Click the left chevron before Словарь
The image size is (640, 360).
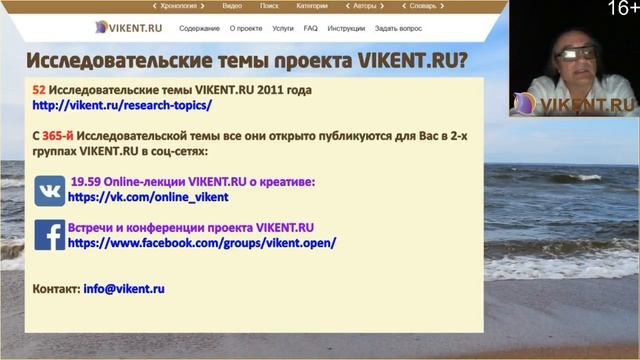pos(404,6)
